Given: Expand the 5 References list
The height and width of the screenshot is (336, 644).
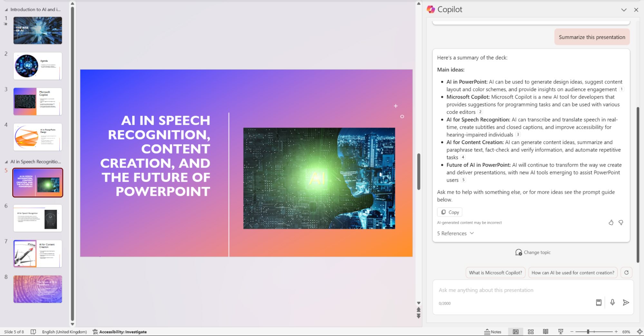Looking at the screenshot, I should tap(455, 233).
